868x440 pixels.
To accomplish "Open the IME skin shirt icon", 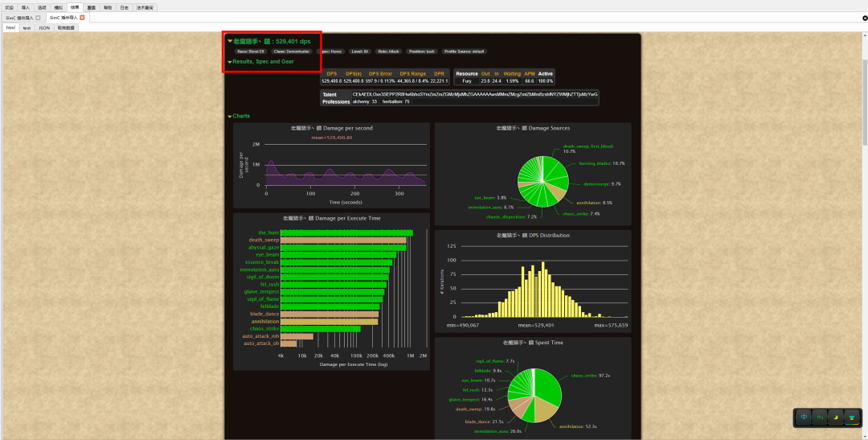I will point(851,417).
